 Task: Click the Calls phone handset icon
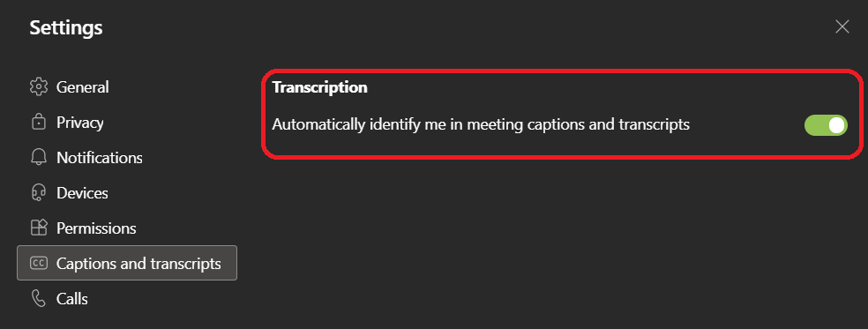click(38, 299)
